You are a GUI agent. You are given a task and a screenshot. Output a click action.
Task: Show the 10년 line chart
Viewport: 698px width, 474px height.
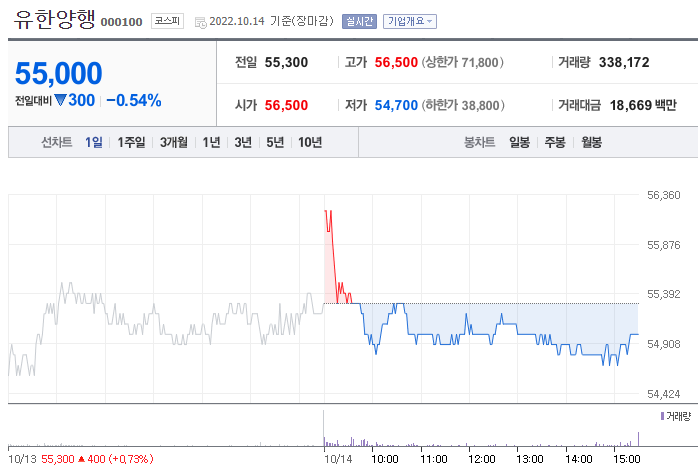(x=310, y=142)
